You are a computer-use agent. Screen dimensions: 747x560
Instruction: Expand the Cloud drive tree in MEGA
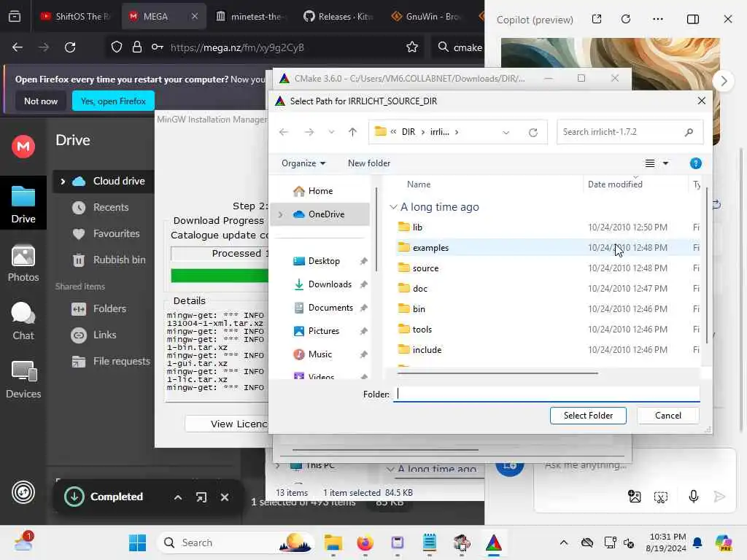(63, 182)
